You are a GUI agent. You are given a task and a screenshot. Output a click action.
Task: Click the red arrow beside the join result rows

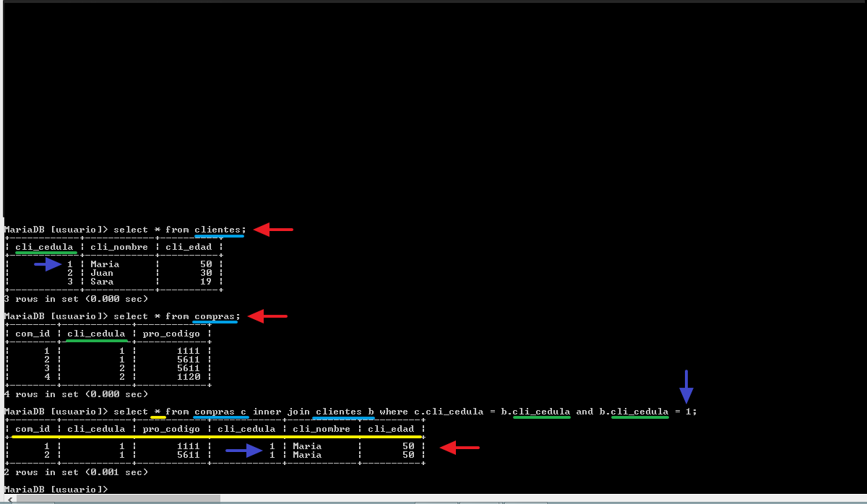(x=460, y=448)
